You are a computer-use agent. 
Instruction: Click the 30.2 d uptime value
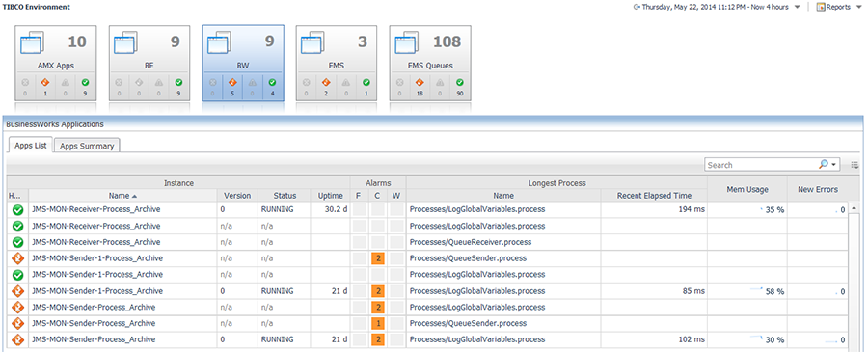click(x=335, y=210)
